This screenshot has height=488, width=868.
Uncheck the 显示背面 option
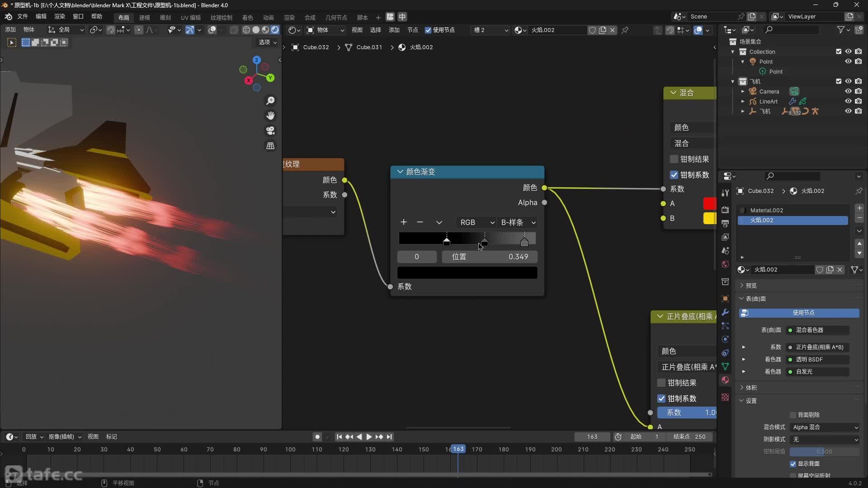[x=793, y=464]
